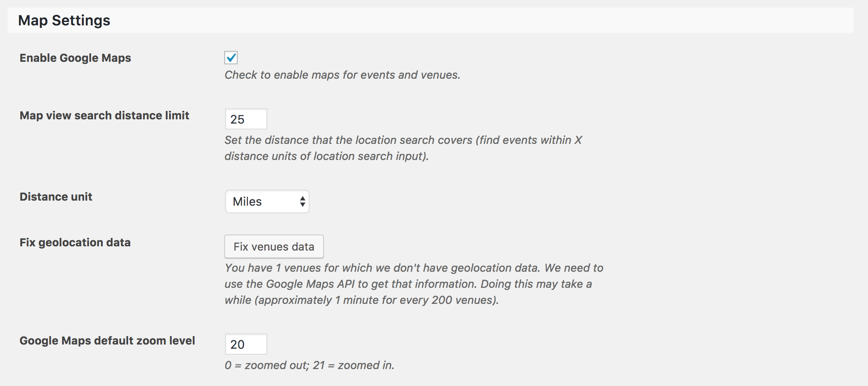The image size is (868, 386).
Task: Click the 'Distance unit' label
Action: 56,197
